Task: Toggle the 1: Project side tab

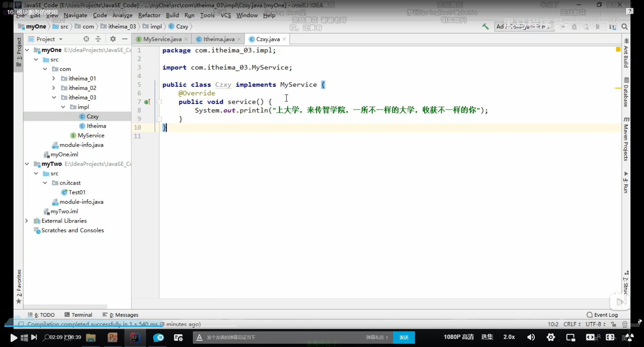Action: tap(19, 52)
